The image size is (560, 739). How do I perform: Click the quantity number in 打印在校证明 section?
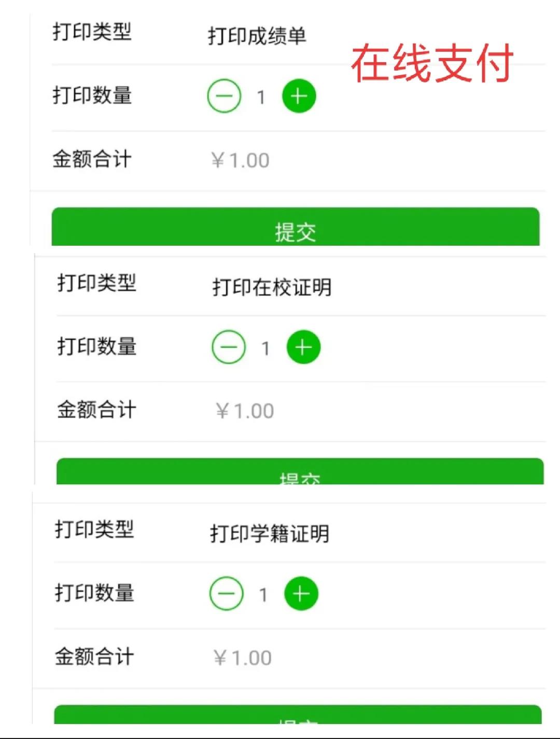(265, 348)
